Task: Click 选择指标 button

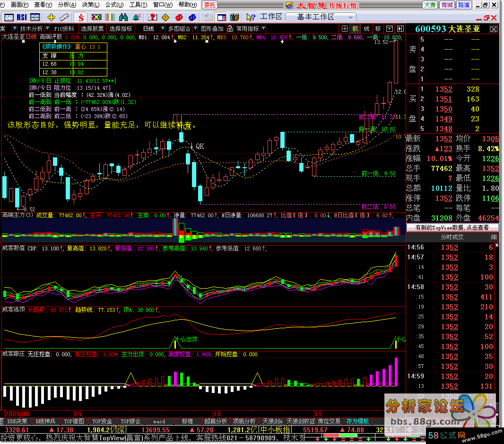Action: (121, 29)
